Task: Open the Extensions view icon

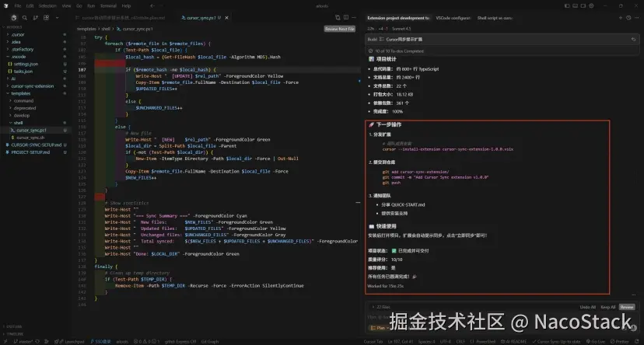Action: click(x=46, y=18)
